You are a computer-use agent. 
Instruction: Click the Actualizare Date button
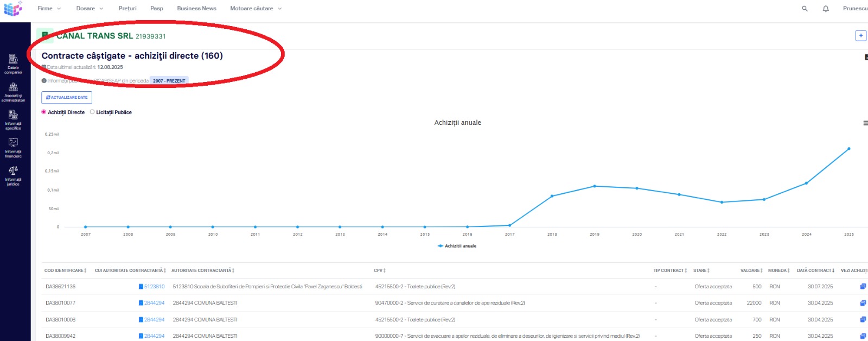pyautogui.click(x=67, y=98)
